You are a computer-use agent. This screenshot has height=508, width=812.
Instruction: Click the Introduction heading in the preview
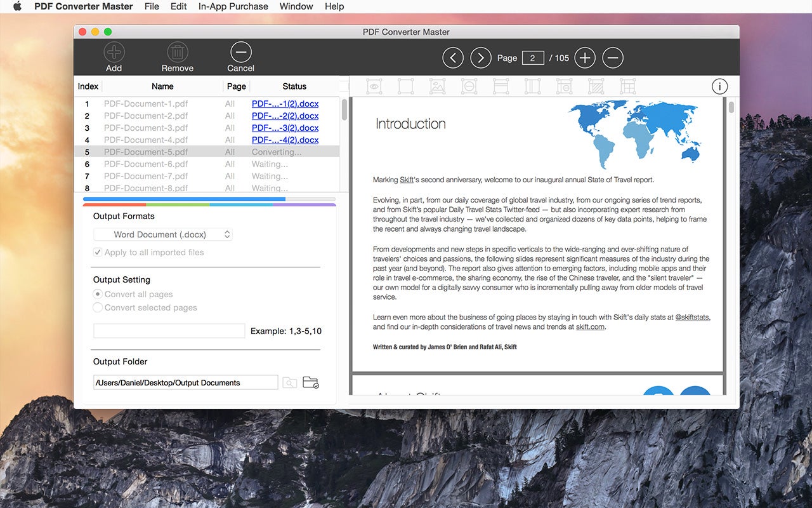click(410, 124)
